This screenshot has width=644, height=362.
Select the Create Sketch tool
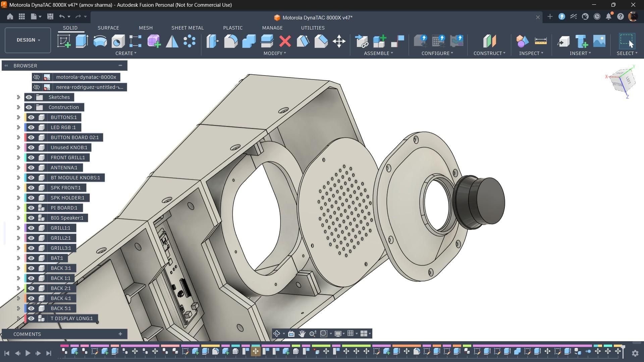tap(64, 41)
